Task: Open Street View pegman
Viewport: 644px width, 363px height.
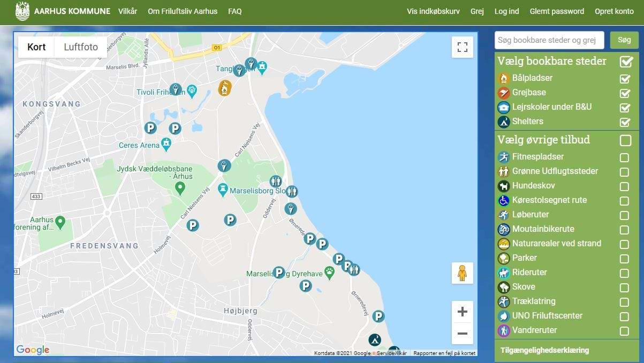Action: click(462, 273)
